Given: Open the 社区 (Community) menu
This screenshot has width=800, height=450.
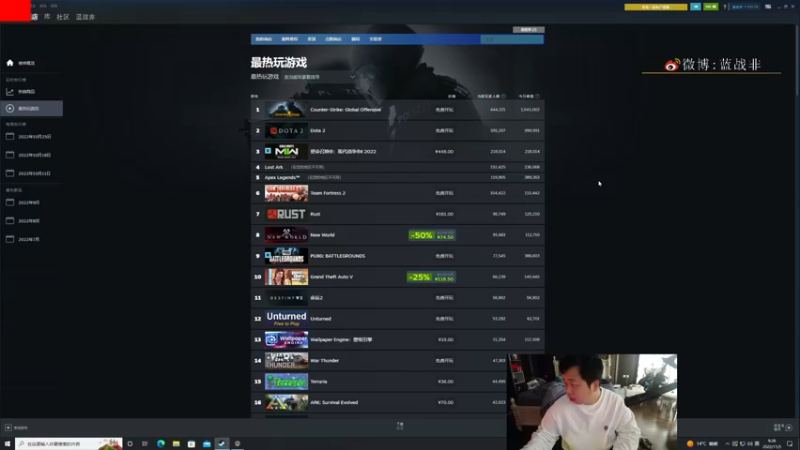Looking at the screenshot, I should [63, 17].
